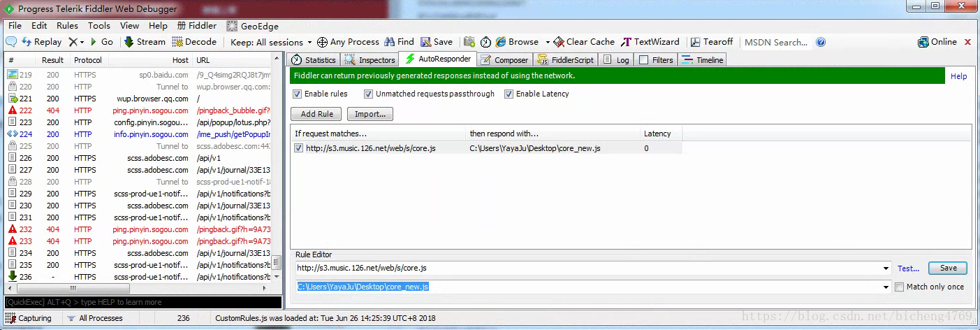The image size is (980, 330).
Task: Close the toolbar with red X
Action: point(968,42)
